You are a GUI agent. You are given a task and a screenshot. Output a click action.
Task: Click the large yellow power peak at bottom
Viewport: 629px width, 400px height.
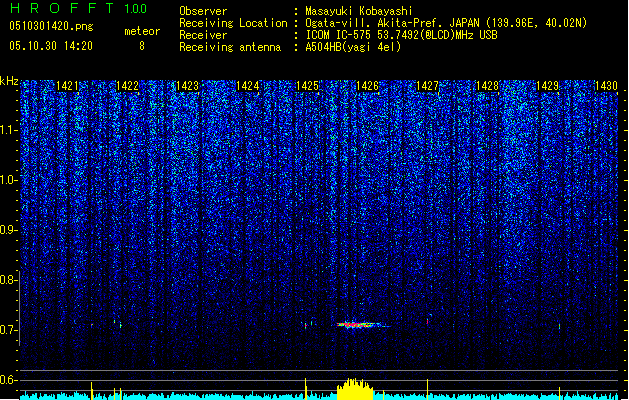(x=355, y=389)
